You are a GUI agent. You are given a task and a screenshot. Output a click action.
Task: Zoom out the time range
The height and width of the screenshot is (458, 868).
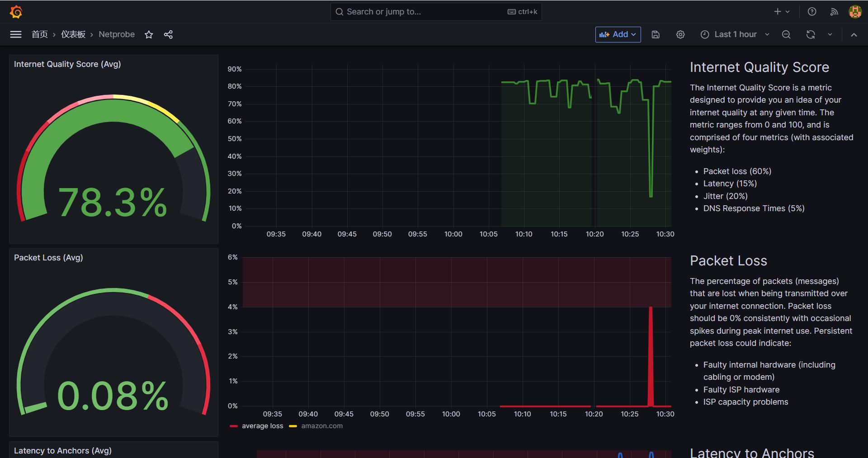tap(786, 34)
